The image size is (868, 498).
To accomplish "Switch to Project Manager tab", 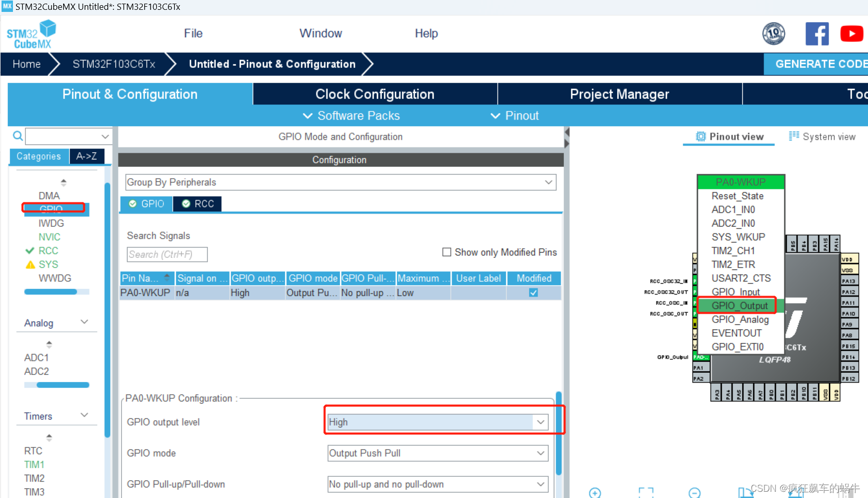I will (x=620, y=94).
